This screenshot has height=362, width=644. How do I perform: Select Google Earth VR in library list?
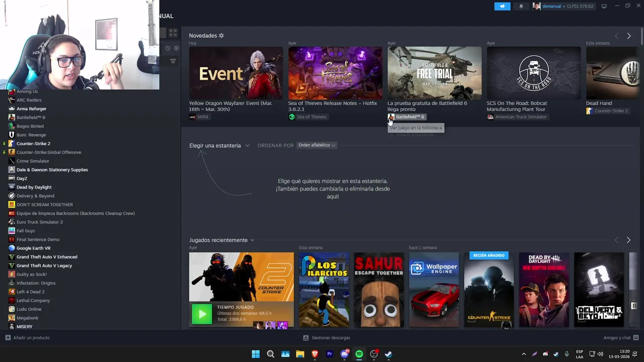pos(33,248)
